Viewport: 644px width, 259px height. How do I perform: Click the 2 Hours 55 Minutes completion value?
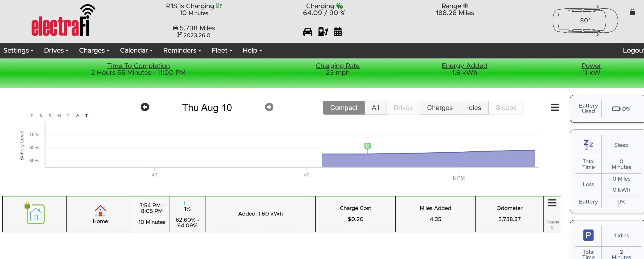pos(138,73)
